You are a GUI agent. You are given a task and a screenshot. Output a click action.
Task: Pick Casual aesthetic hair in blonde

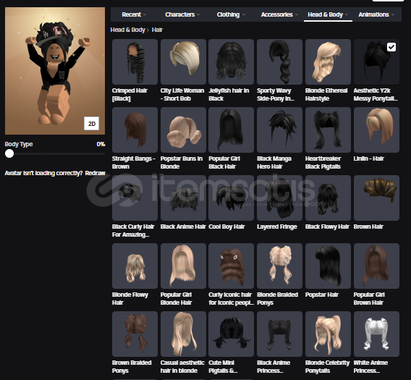point(183,334)
